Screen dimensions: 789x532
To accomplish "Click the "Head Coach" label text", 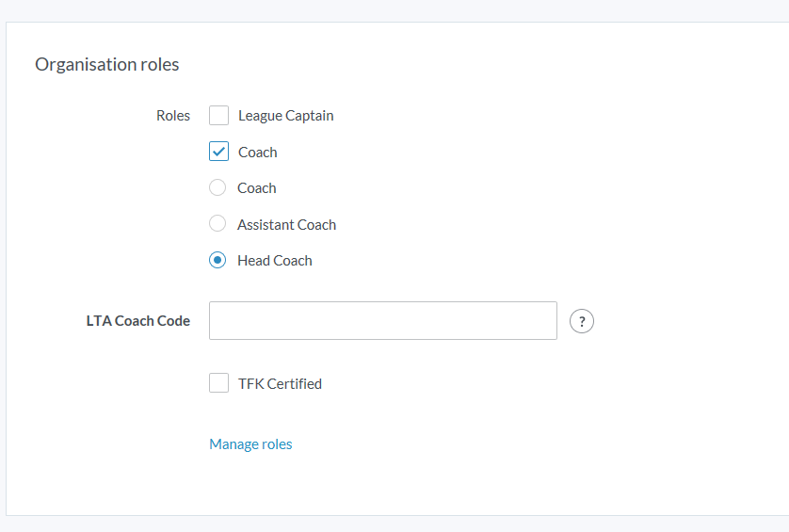I will pyautogui.click(x=274, y=260).
